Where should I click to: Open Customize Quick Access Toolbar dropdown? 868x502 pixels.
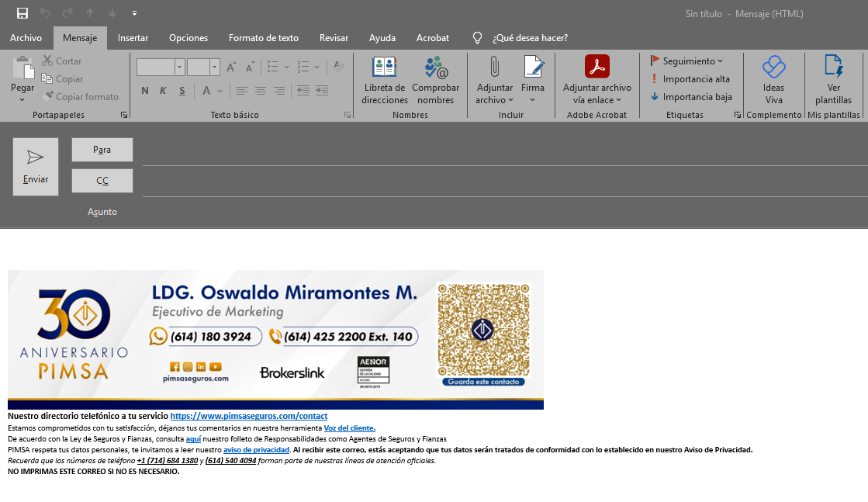(x=134, y=13)
